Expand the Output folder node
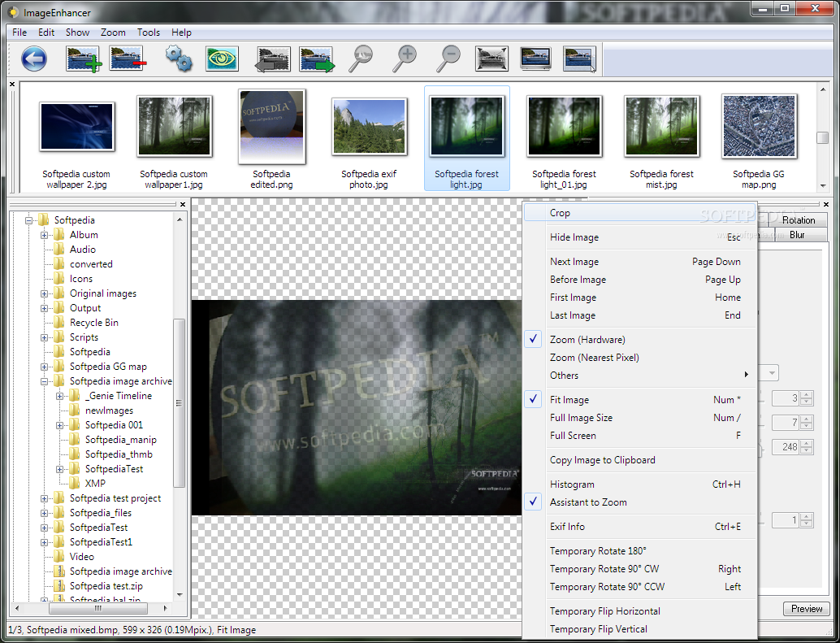 point(45,308)
